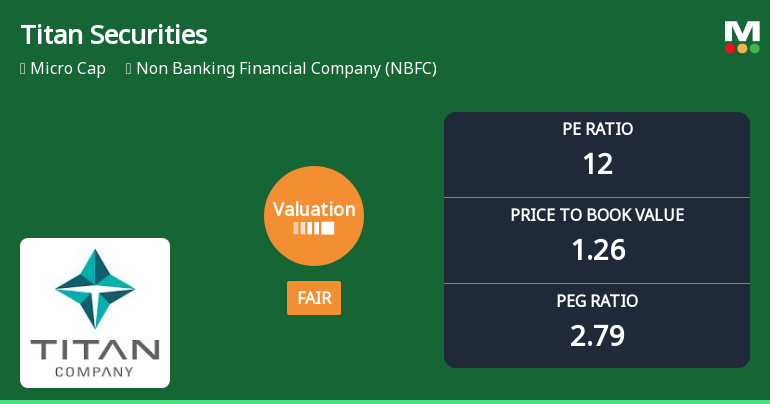Viewport: 770px width, 404px height.
Task: Click the light green strip at the bottom
Action: click(x=385, y=401)
